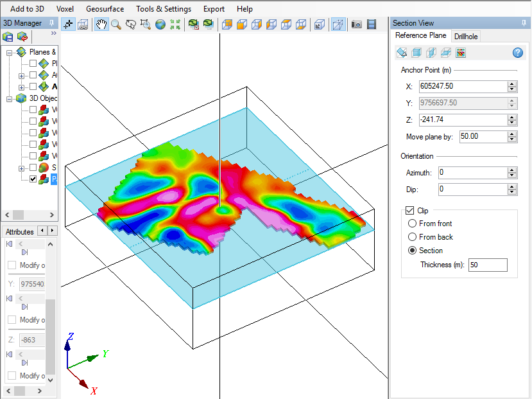
Task: Open the Tools & Settings menu
Action: 164,9
